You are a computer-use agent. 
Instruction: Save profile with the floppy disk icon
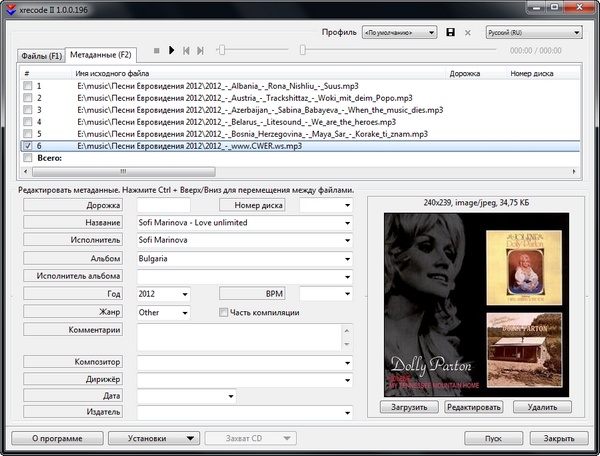point(451,32)
